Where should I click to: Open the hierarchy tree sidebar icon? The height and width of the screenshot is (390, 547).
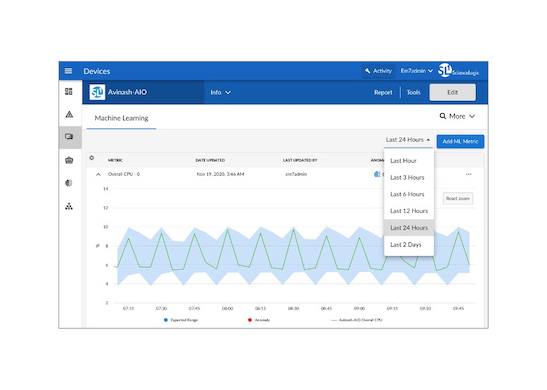[69, 206]
